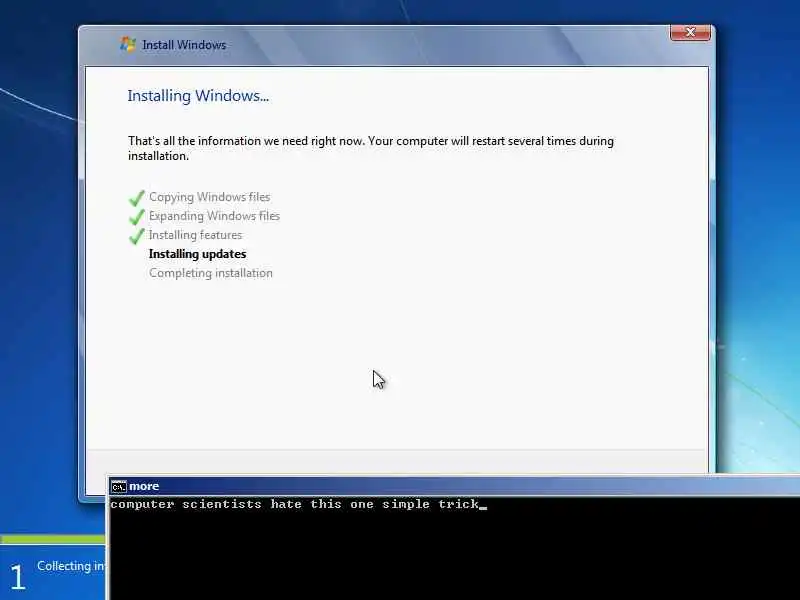800x600 pixels.
Task: Click the checkmark beside Installing features
Action: click(137, 235)
